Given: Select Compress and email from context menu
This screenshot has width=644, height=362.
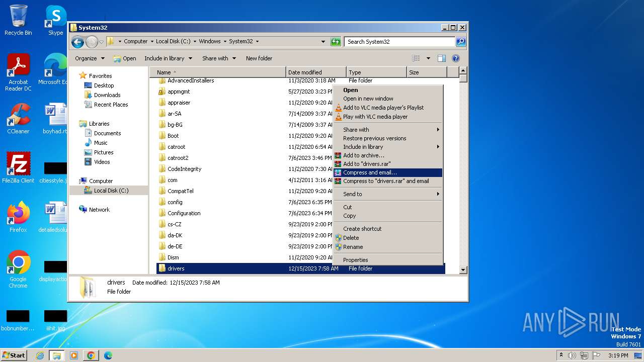Looking at the screenshot, I should coord(370,172).
